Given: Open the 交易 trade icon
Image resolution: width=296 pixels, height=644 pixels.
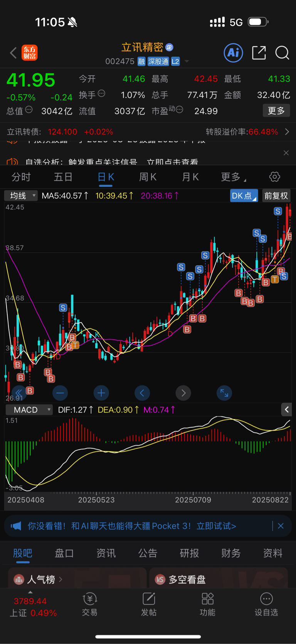Looking at the screenshot, I should point(89,605).
